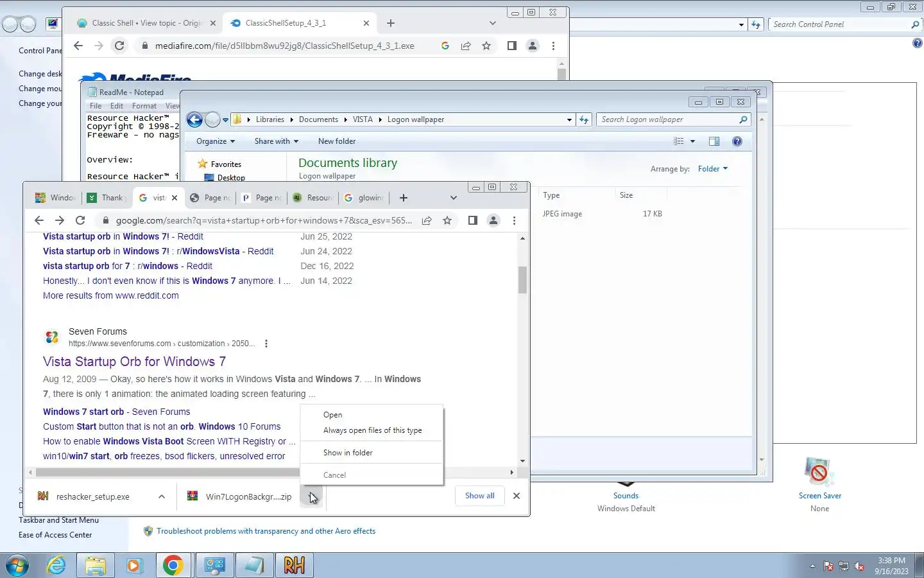This screenshot has height=578, width=924.
Task: Open Resource Hacker from taskbar
Action: tap(295, 565)
